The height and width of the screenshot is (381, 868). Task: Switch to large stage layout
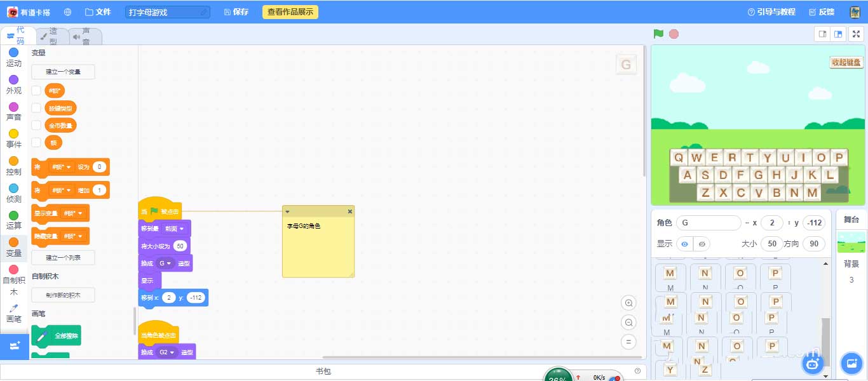coord(839,34)
